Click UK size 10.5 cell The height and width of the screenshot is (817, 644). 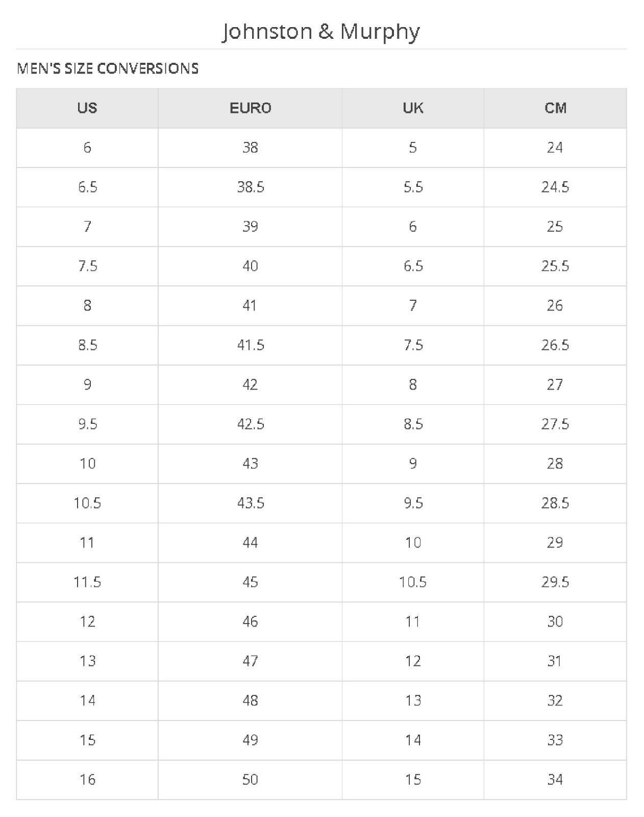(413, 582)
